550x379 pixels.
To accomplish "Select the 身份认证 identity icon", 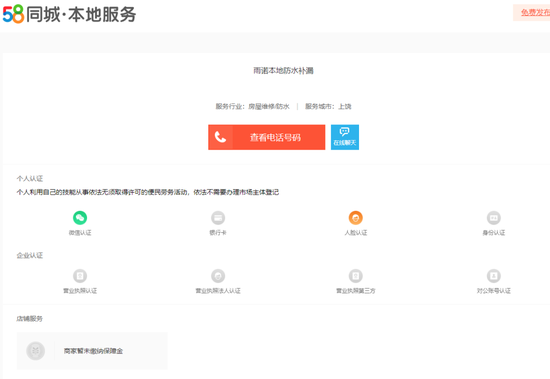I will [494, 218].
